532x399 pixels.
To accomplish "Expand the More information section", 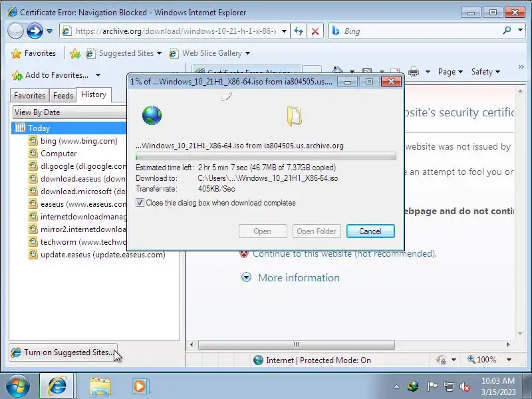I will [x=299, y=278].
